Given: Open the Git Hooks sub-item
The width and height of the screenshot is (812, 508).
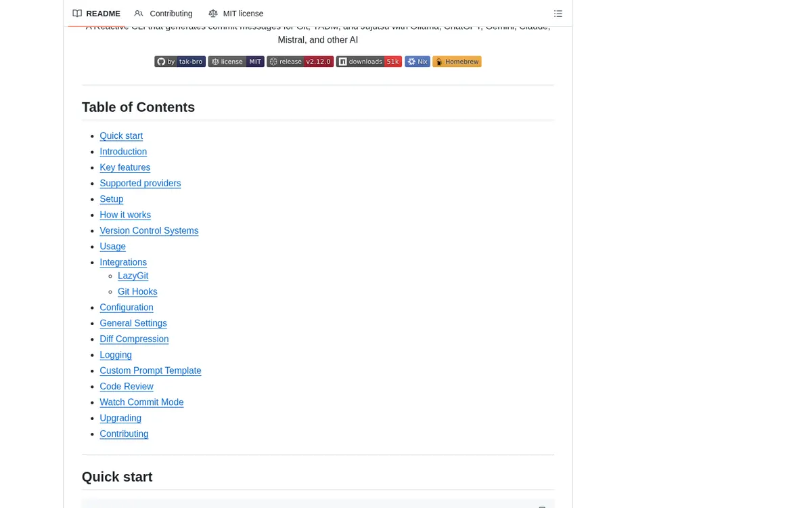Looking at the screenshot, I should [137, 292].
